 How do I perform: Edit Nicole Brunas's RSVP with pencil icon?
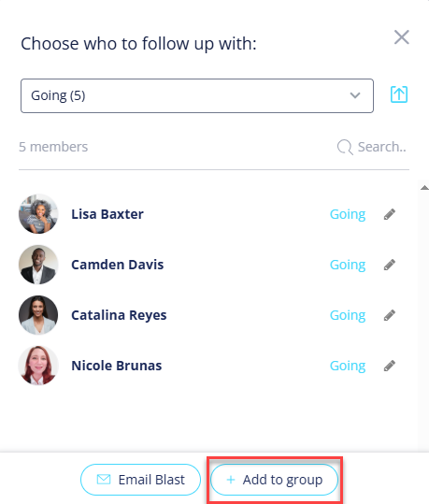(390, 366)
